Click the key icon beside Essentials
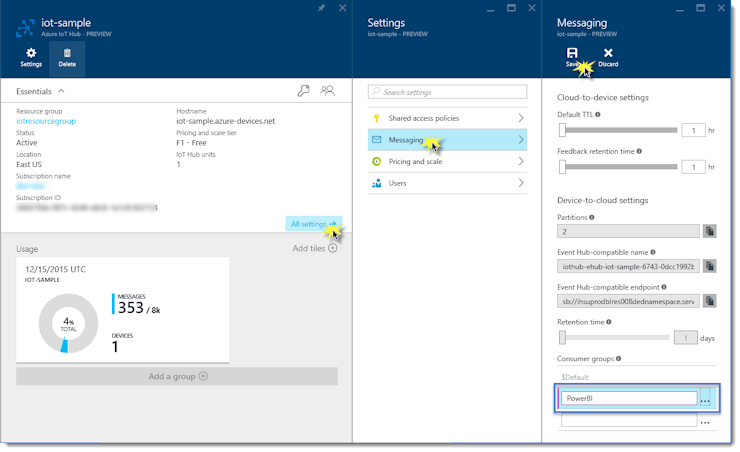Viewport: 740px width, 452px height. coord(303,91)
